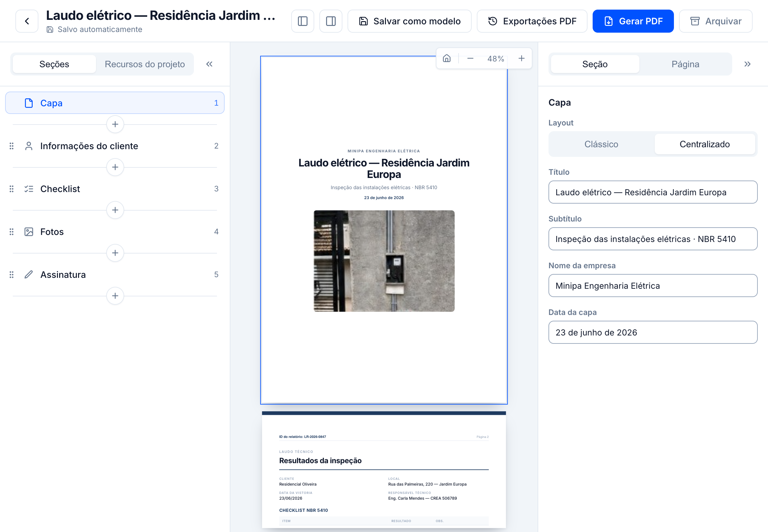Switch to the Seções tab
The image size is (768, 532).
(54, 64)
